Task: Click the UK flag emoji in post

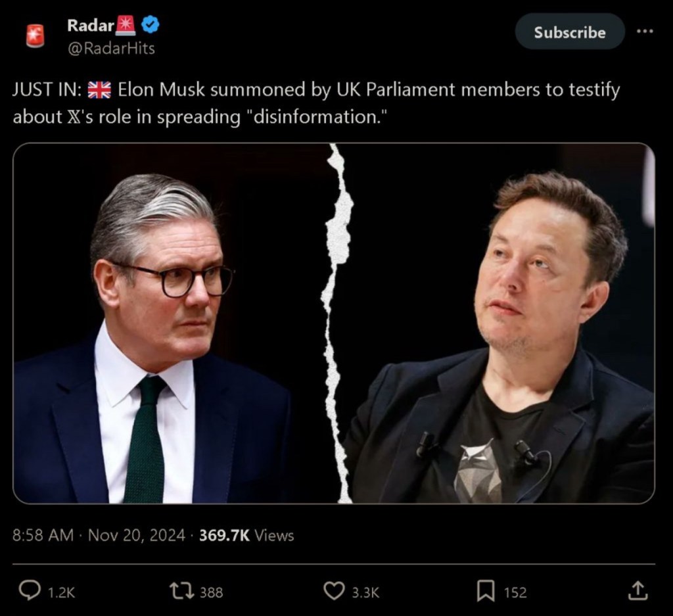Action: click(x=99, y=90)
